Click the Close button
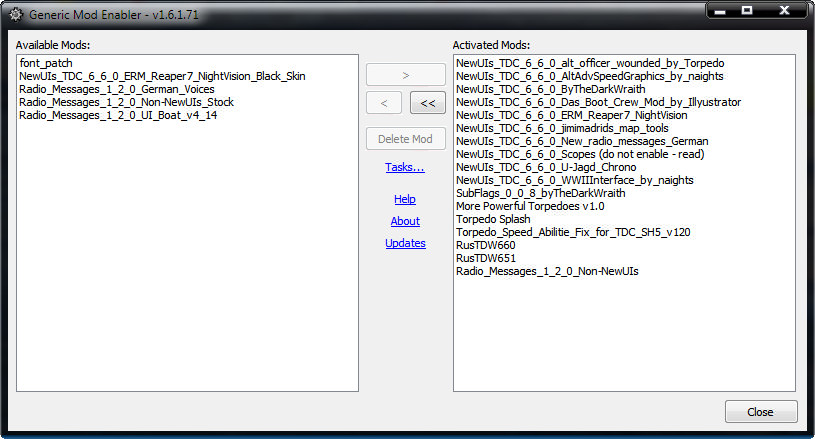Screen dimensions: 815x439 coord(761,411)
